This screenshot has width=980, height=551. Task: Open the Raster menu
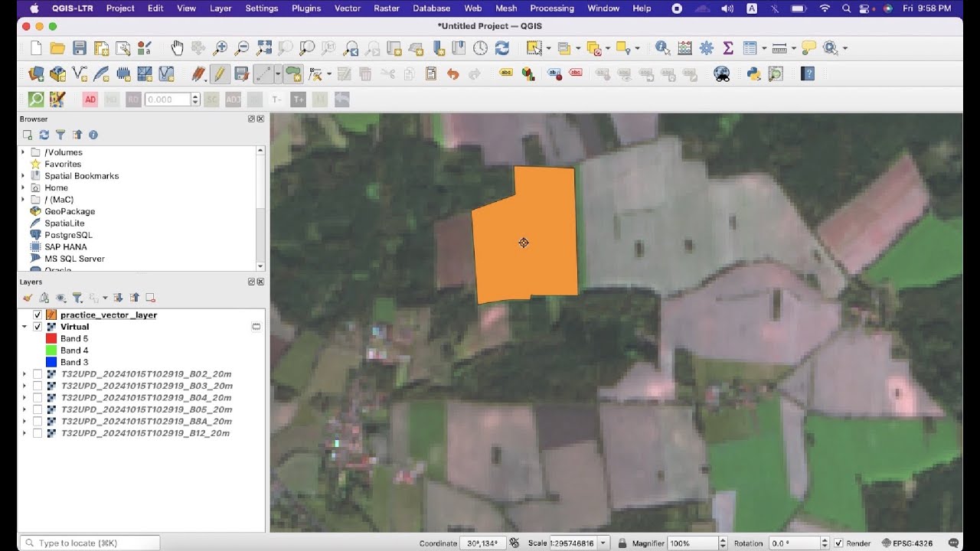tap(387, 8)
